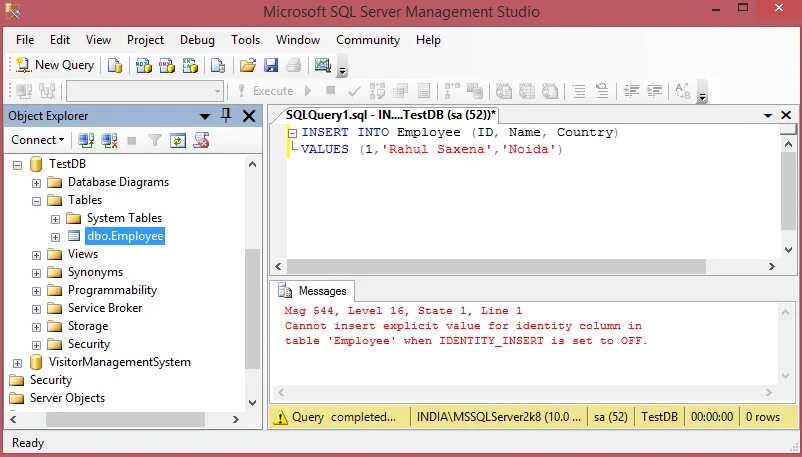
Task: Click the Connect query icon in SQL Editor toolbar
Action: 24,91
